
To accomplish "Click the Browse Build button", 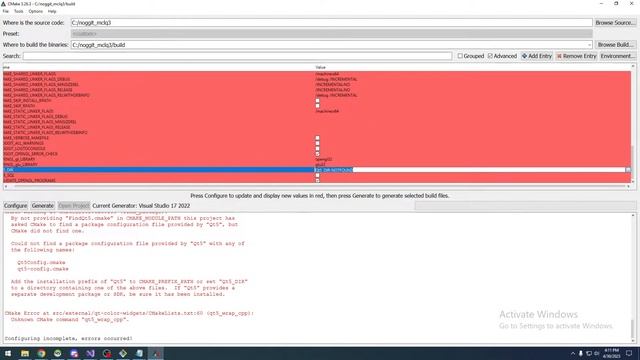I will 615,45.
